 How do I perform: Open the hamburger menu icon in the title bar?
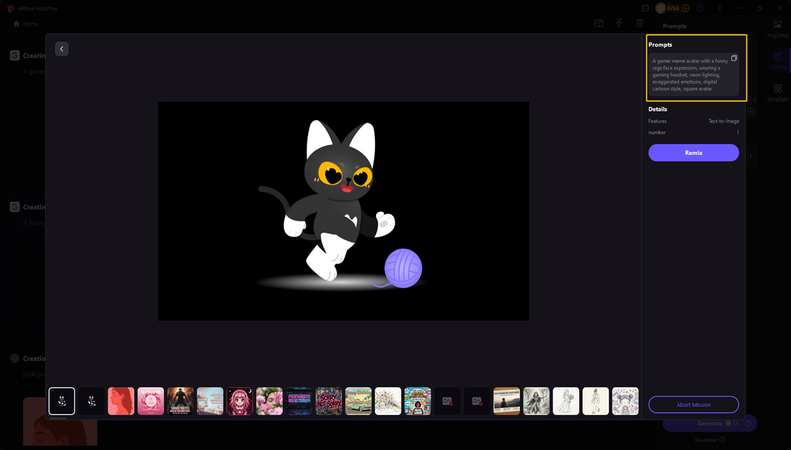[720, 8]
